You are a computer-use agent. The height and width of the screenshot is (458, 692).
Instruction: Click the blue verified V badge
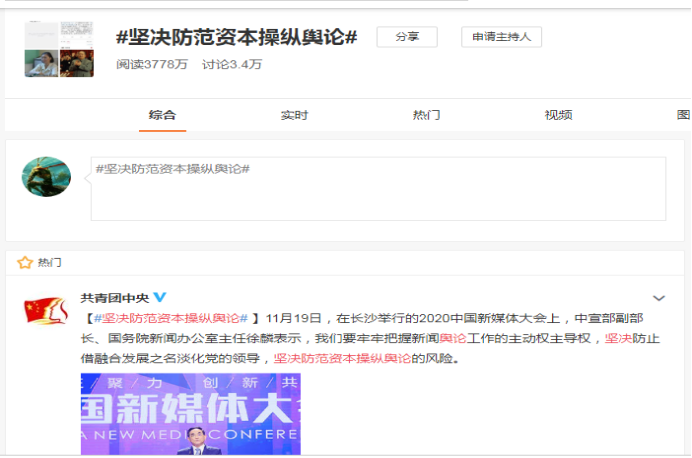click(159, 297)
